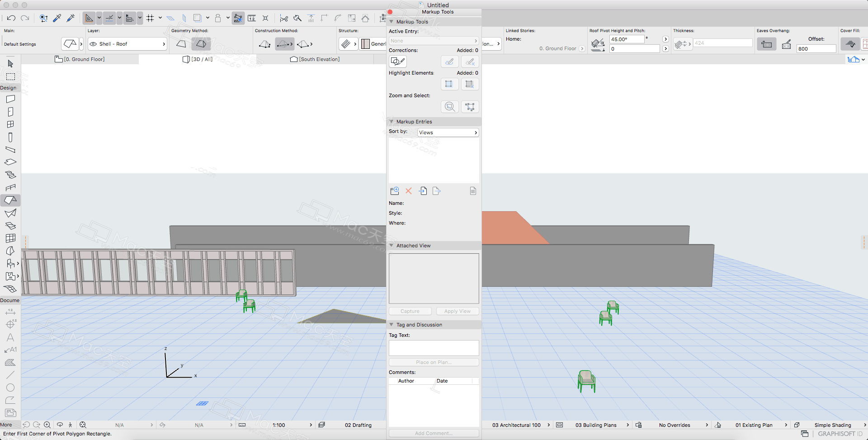Screen dimensions: 868x440
Task: Select single-plane roof geometry method
Action: pyautogui.click(x=181, y=44)
